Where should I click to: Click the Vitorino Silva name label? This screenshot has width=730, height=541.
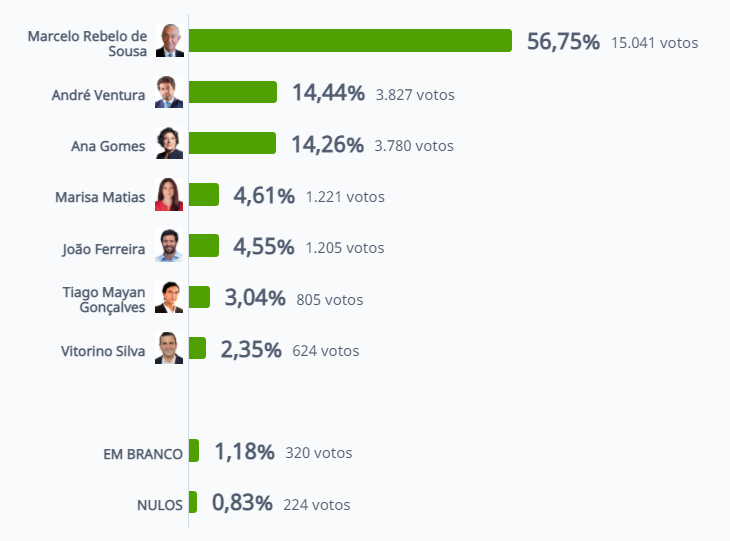pyautogui.click(x=103, y=351)
